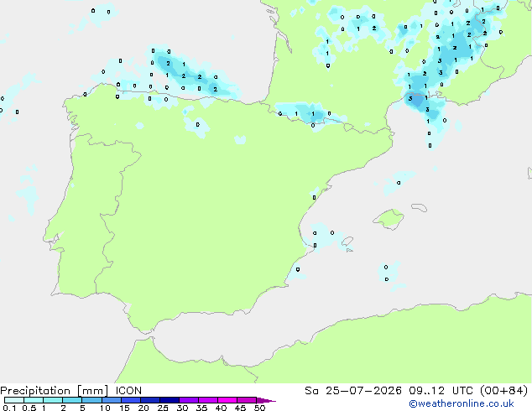Click the 30–35 mm purple legend swatch
532x411 pixels.
pyautogui.click(x=188, y=400)
